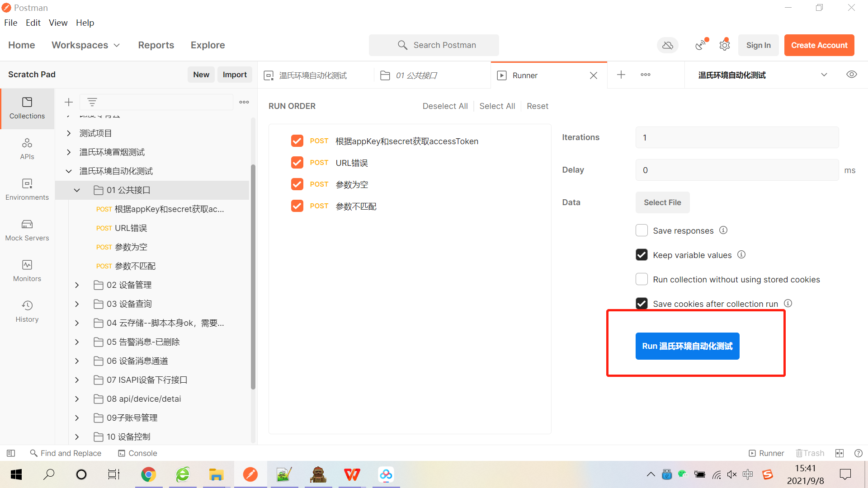The image size is (868, 488).
Task: Open Chrome from the Windows taskbar
Action: point(148,474)
